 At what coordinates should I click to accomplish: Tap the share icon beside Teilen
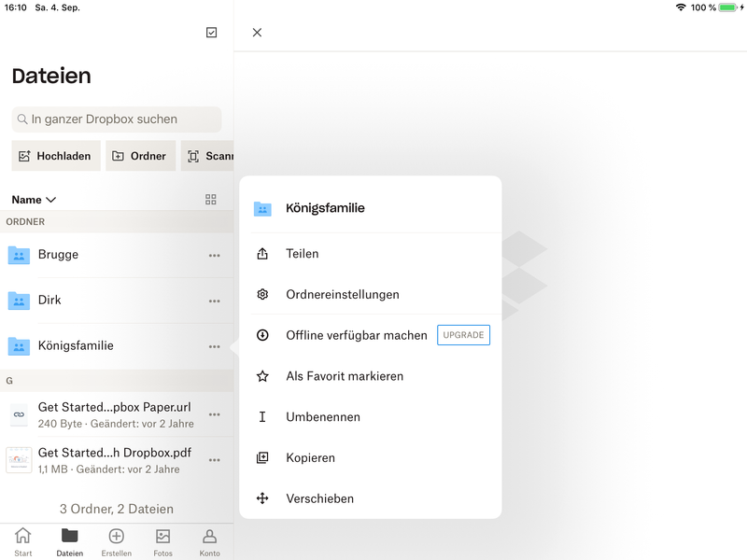pos(262,253)
